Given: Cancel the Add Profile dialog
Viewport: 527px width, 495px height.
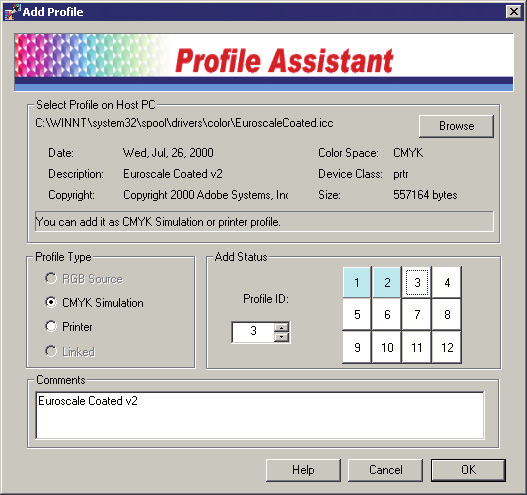Looking at the screenshot, I should pyautogui.click(x=385, y=470).
